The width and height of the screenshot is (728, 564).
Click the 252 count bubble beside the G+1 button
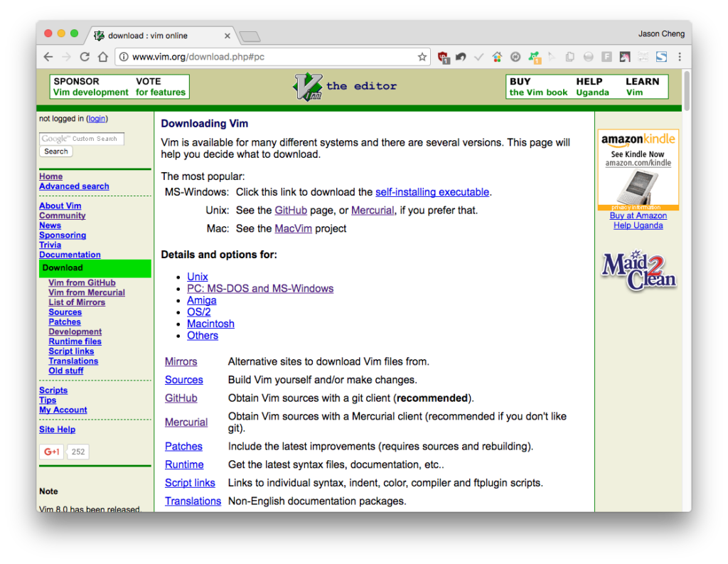point(78,452)
